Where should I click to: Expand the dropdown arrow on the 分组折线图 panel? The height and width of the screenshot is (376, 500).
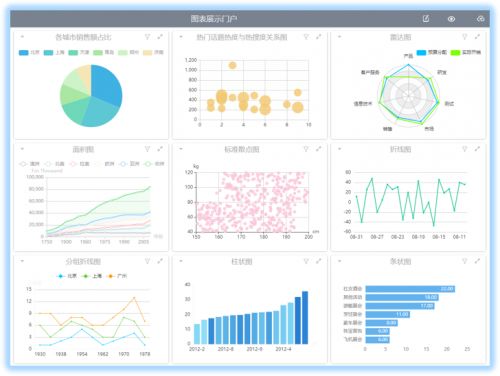(22, 261)
